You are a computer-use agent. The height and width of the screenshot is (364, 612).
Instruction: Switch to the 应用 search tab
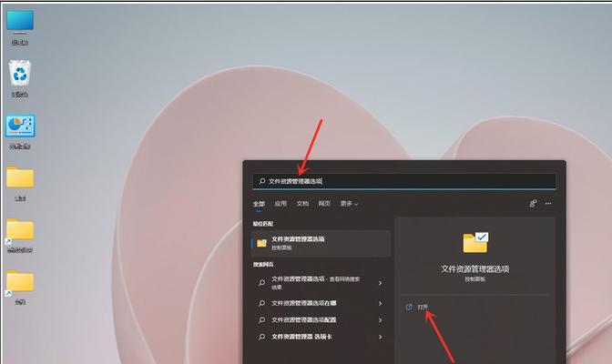point(280,204)
